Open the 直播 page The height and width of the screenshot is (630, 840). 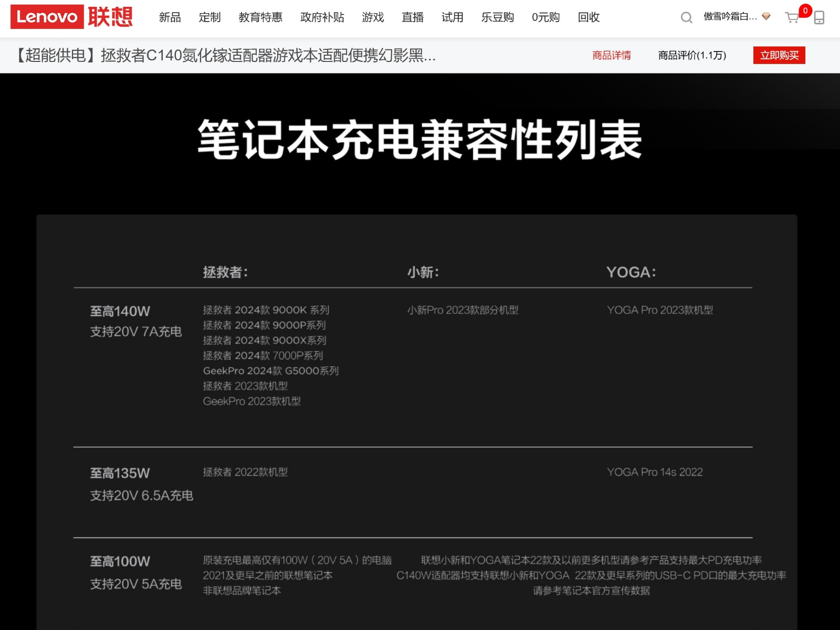(413, 17)
